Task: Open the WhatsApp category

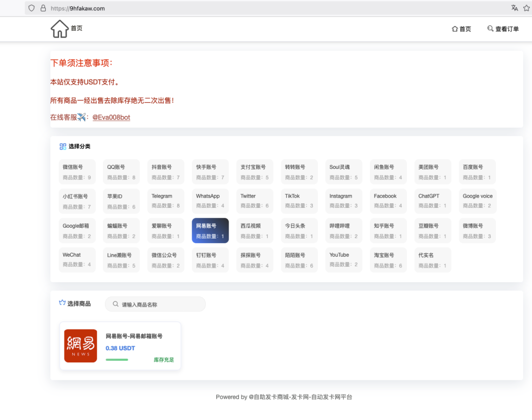Action: [x=210, y=201]
